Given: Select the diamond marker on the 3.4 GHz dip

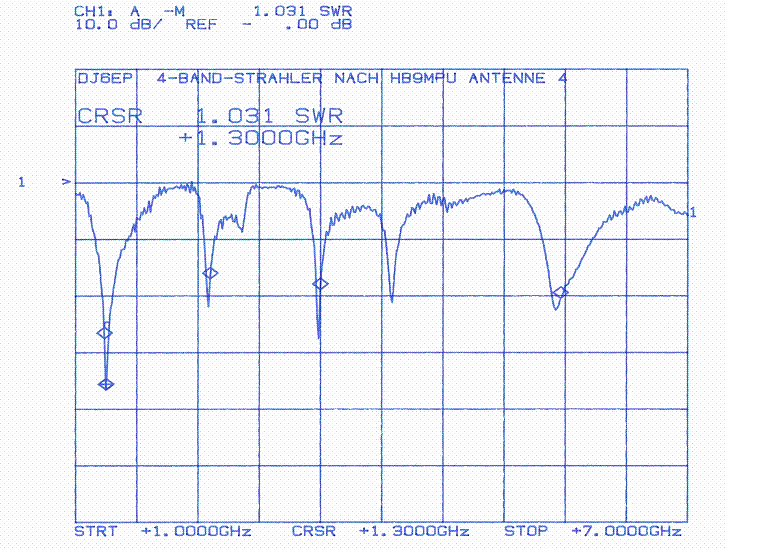Looking at the screenshot, I should click(x=320, y=284).
